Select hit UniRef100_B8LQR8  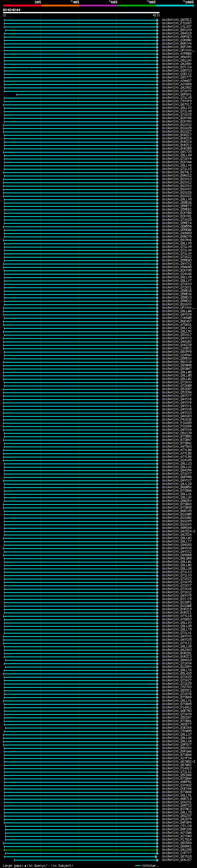coord(177,558)
